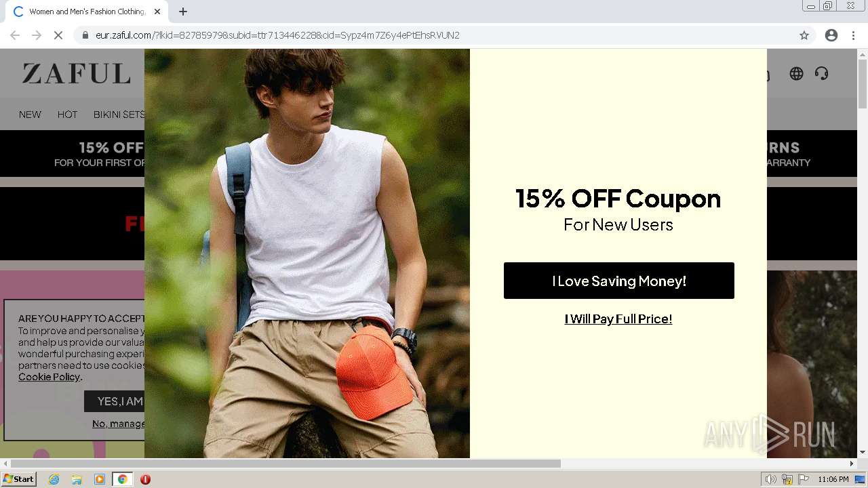Launch Internet Explorer from the taskbar
Image resolution: width=868 pixels, height=488 pixels.
point(54,479)
